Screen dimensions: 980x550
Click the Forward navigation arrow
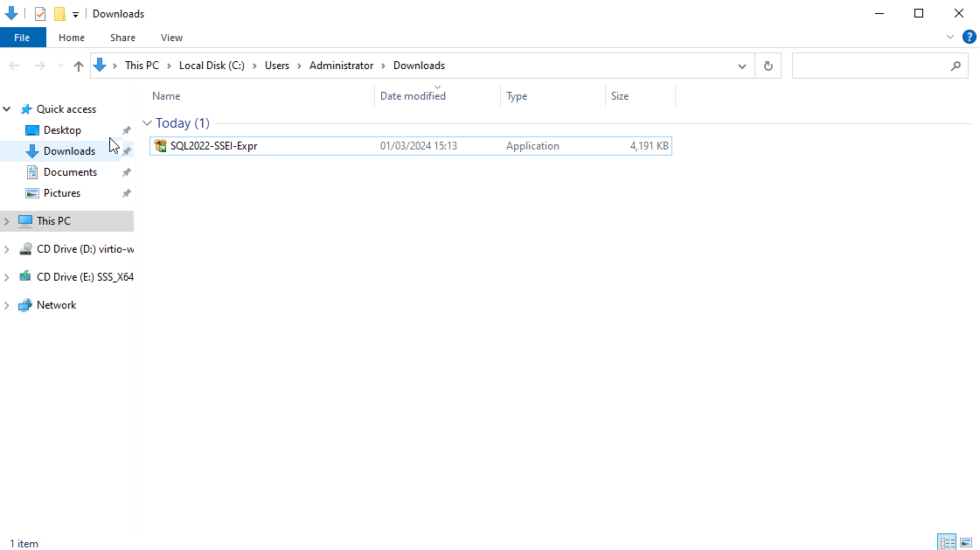[39, 66]
